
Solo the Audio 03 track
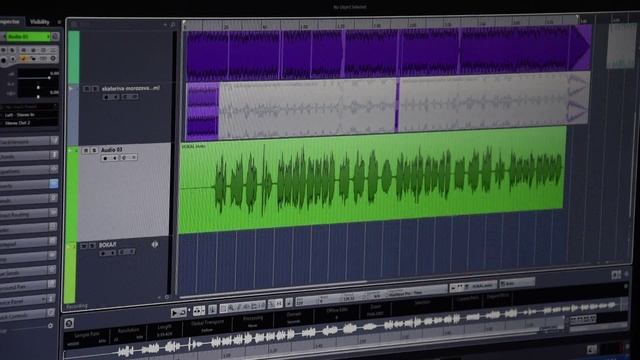pos(94,151)
